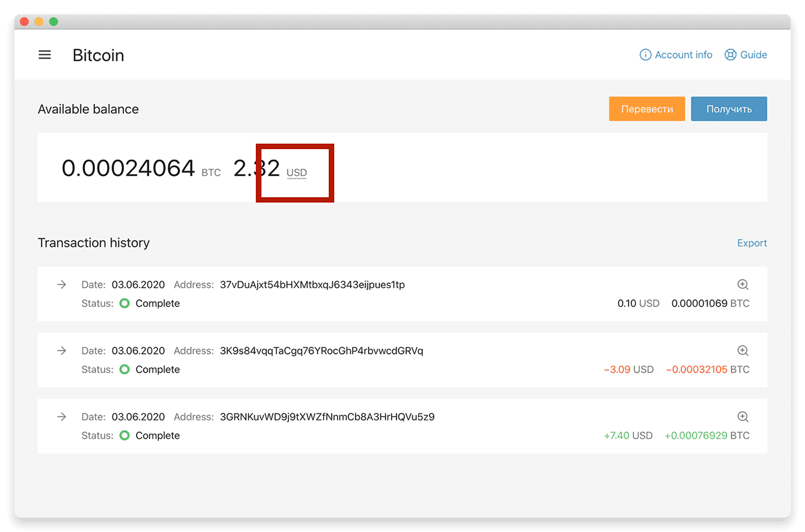Click the green Complete status circle of the -3.09 USD transaction
The image size is (805, 532).
124,369
